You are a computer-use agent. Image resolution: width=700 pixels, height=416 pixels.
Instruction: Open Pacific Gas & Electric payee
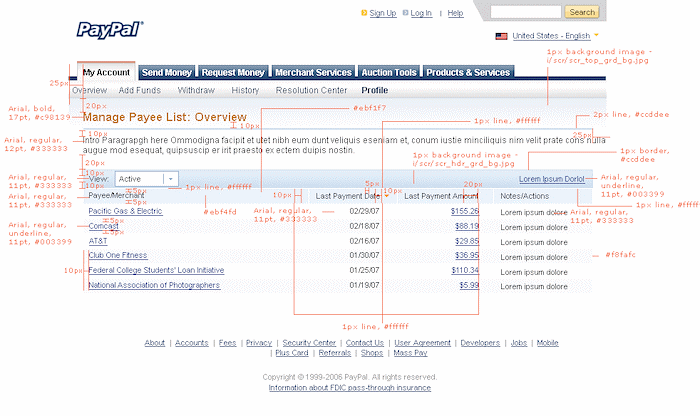(125, 211)
